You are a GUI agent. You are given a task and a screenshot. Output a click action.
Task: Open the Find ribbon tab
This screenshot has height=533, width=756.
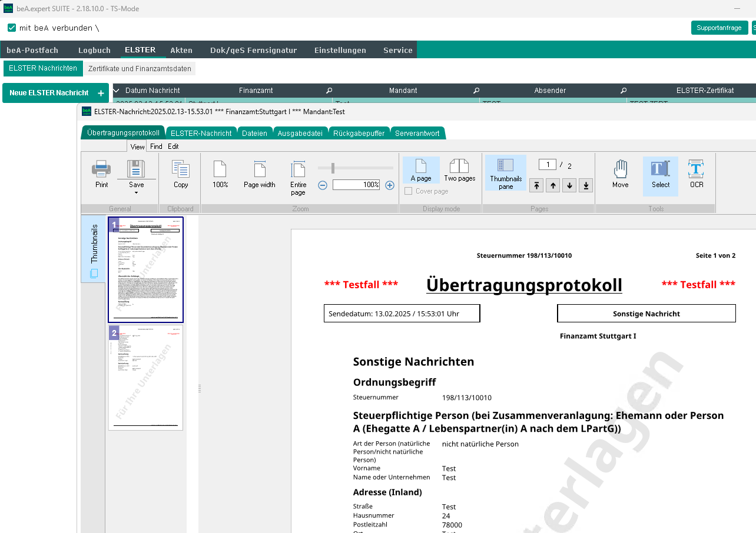click(156, 146)
